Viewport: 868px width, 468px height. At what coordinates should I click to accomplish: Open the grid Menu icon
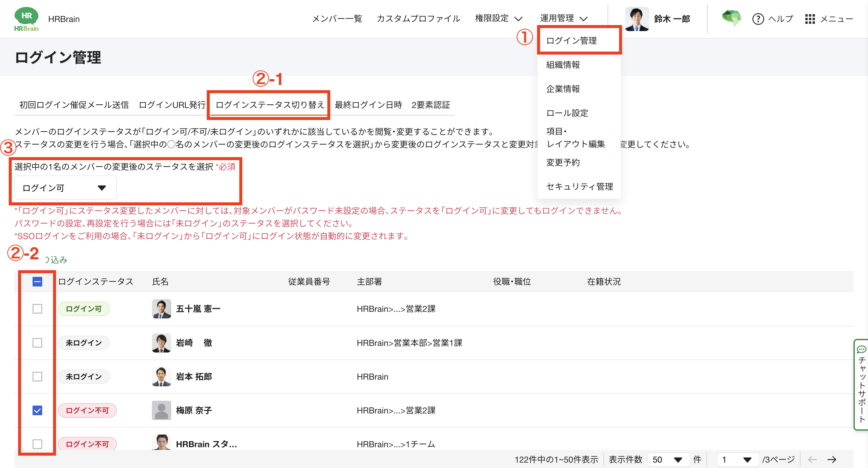tap(810, 19)
